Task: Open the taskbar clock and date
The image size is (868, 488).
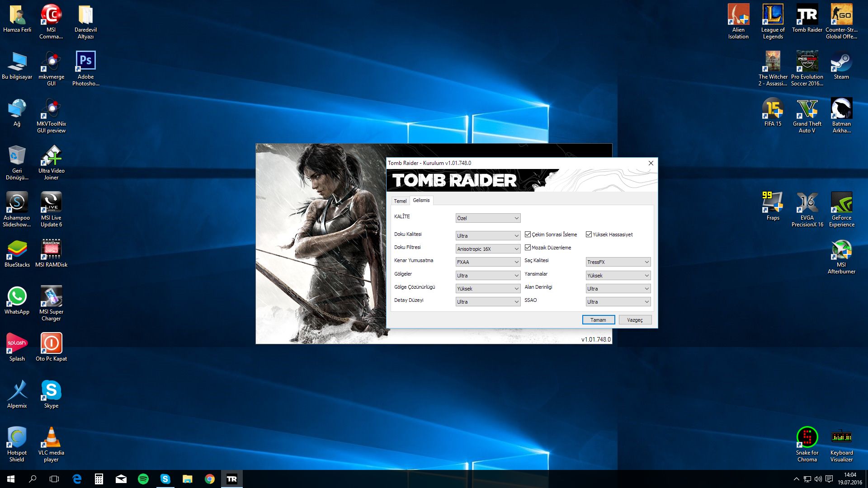Action: (849, 479)
